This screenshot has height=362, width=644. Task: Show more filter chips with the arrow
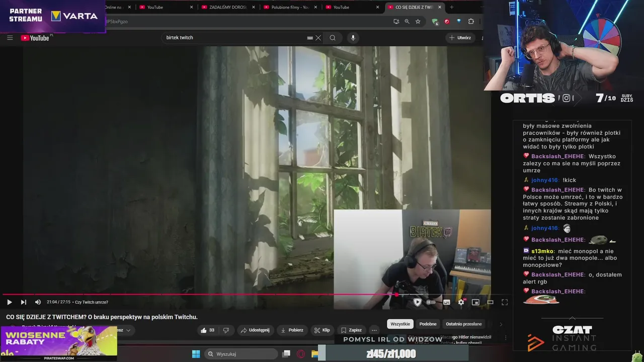[501, 324]
